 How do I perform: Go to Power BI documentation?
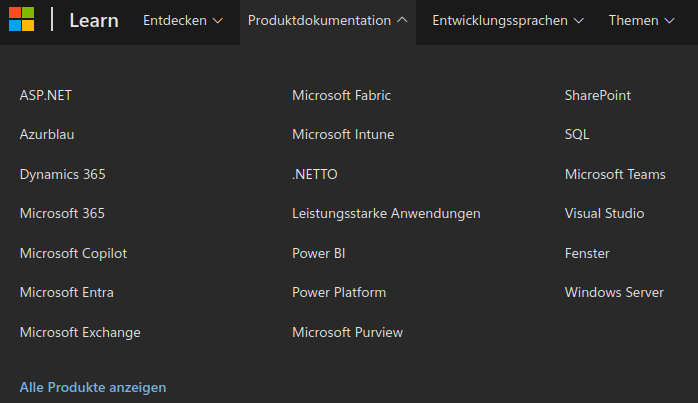click(x=319, y=253)
